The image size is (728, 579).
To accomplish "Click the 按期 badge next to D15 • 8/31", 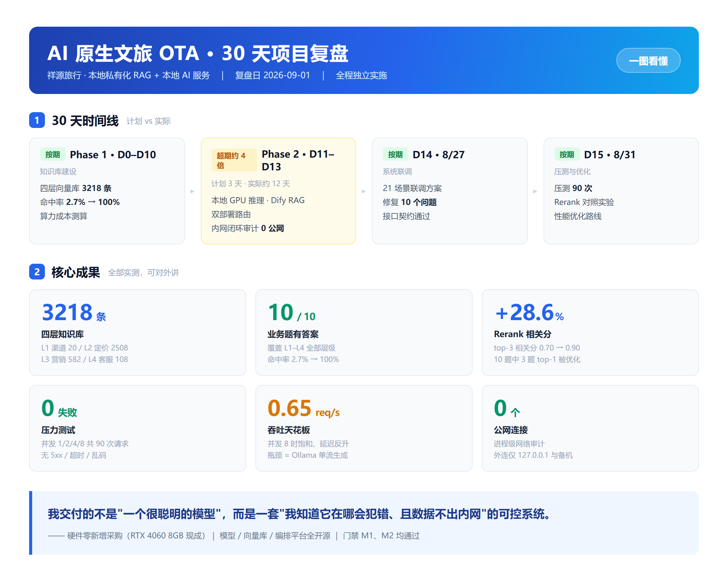I will (x=566, y=154).
